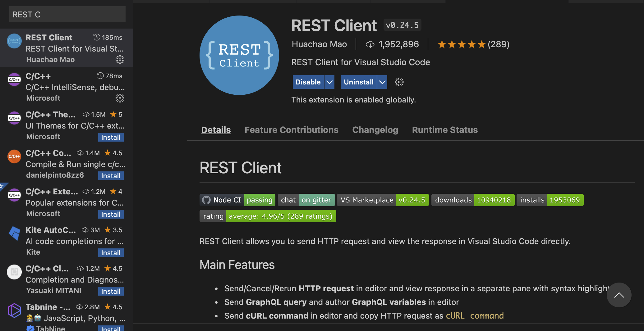Click 'This extension is enabled globally.' text
Viewport: 644px width, 331px height.
(x=353, y=100)
